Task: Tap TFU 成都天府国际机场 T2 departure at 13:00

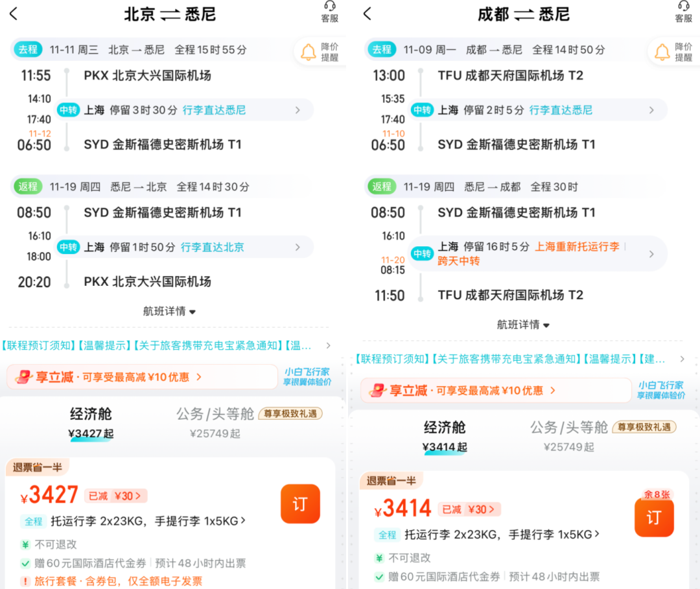Action: [511, 76]
